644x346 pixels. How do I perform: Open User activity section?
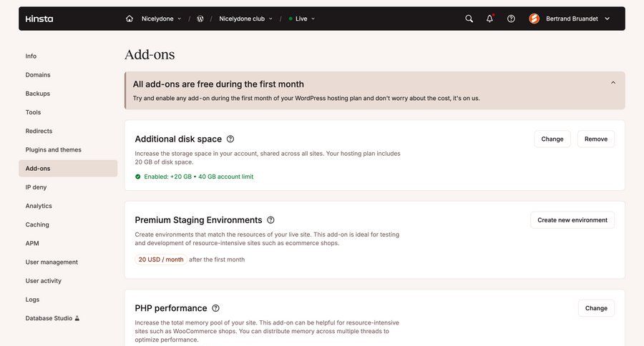click(x=68, y=281)
